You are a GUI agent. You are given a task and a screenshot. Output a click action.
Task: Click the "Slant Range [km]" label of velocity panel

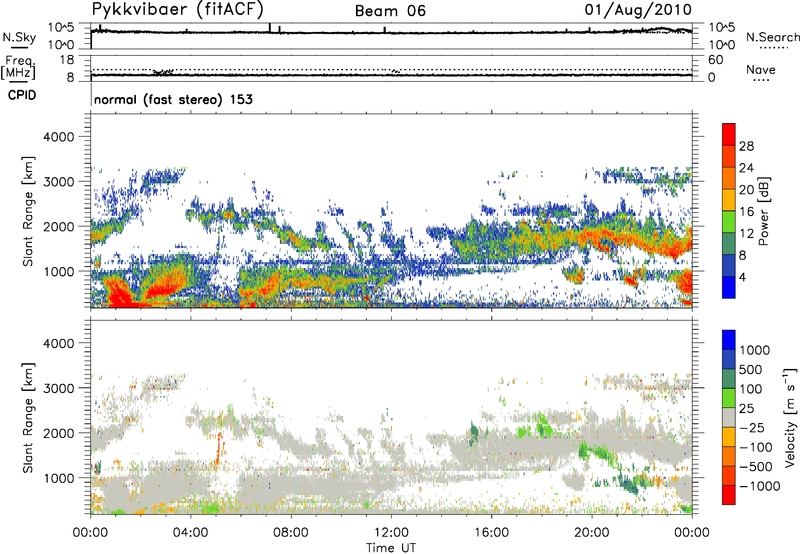(28, 417)
